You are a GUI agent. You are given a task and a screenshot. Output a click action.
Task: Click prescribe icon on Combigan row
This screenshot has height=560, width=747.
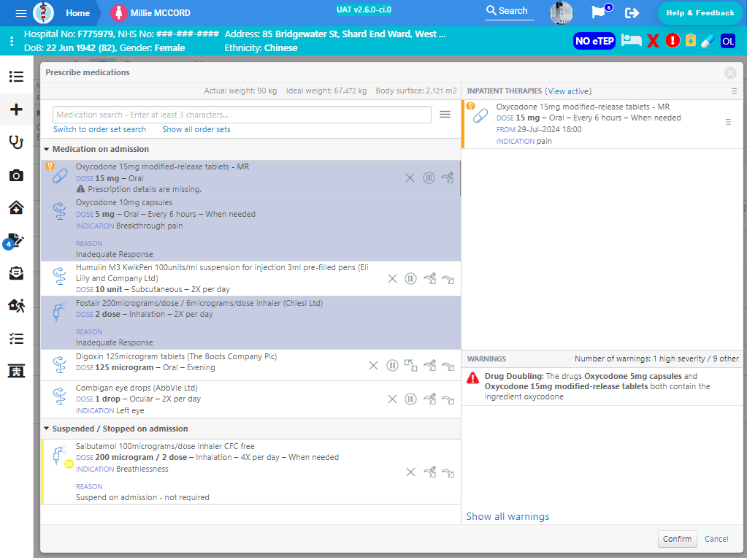(x=429, y=399)
